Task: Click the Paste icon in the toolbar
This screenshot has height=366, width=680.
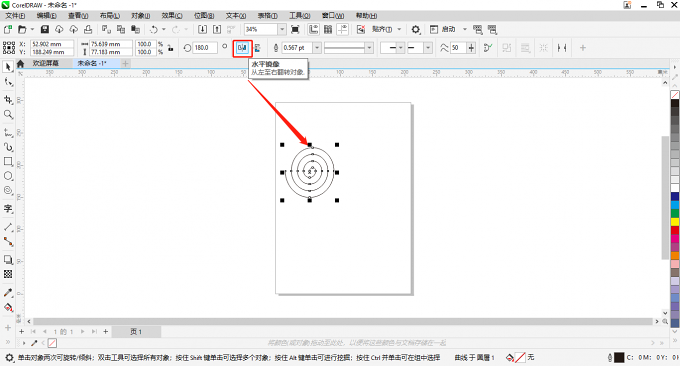Action: tap(136, 29)
